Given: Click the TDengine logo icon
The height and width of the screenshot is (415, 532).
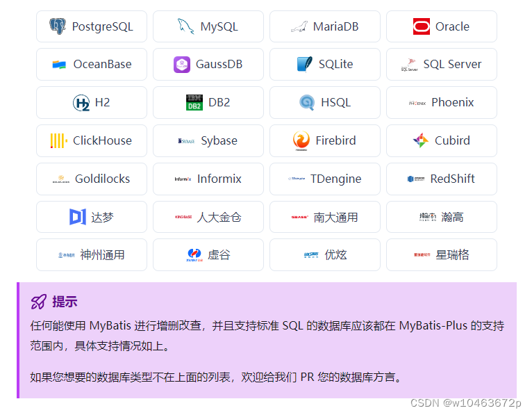Looking at the screenshot, I should click(x=297, y=179).
